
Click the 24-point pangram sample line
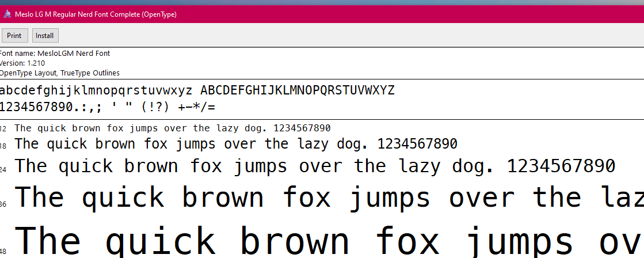click(315, 166)
